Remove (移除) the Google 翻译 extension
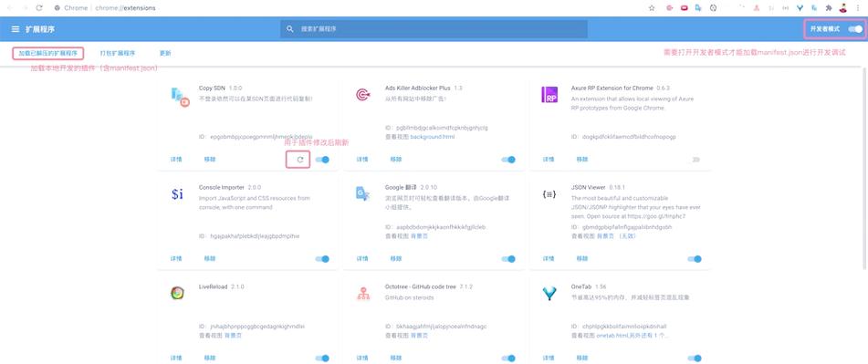Viewport: 868px width, 364px height. coord(396,259)
